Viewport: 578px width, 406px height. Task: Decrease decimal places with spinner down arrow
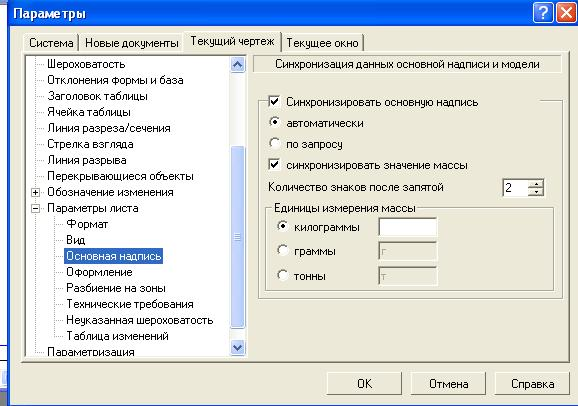536,192
